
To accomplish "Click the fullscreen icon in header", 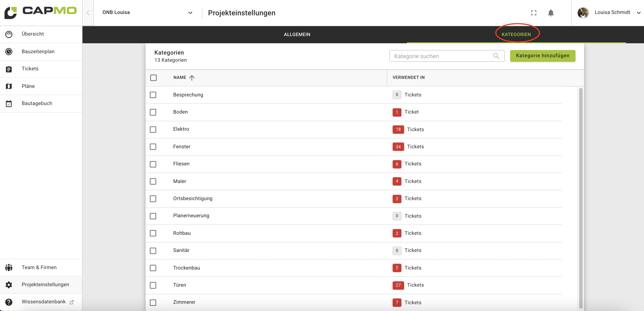I will click(x=534, y=13).
